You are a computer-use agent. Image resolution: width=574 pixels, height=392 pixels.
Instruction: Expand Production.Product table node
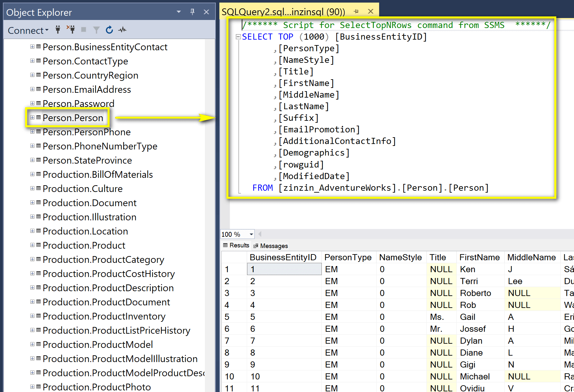click(x=32, y=245)
